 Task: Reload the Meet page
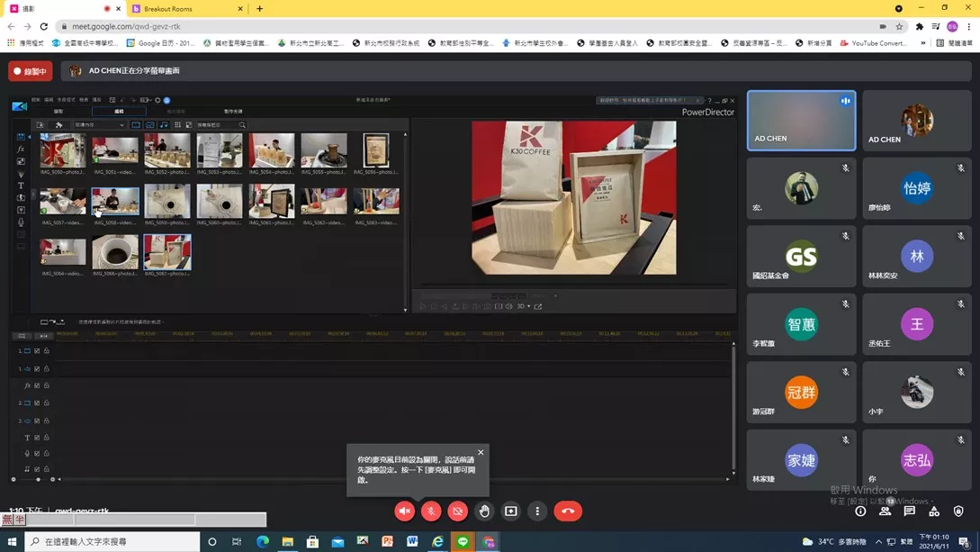point(44,26)
